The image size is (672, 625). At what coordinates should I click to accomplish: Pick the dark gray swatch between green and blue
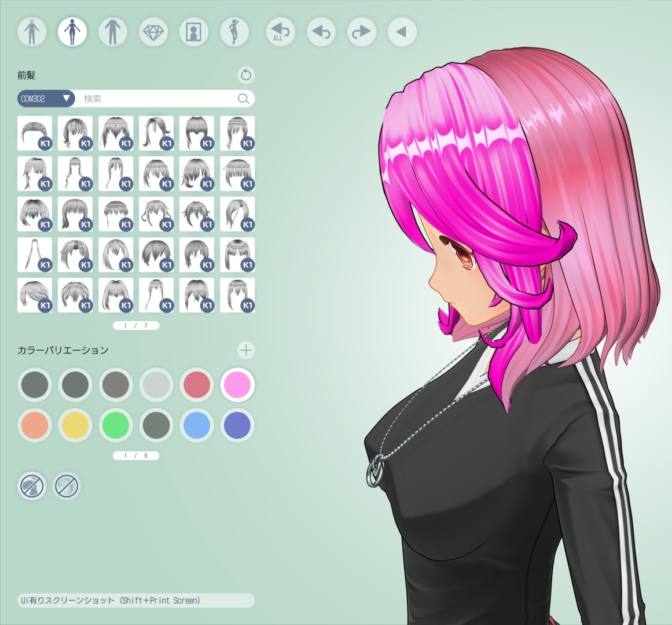click(156, 425)
